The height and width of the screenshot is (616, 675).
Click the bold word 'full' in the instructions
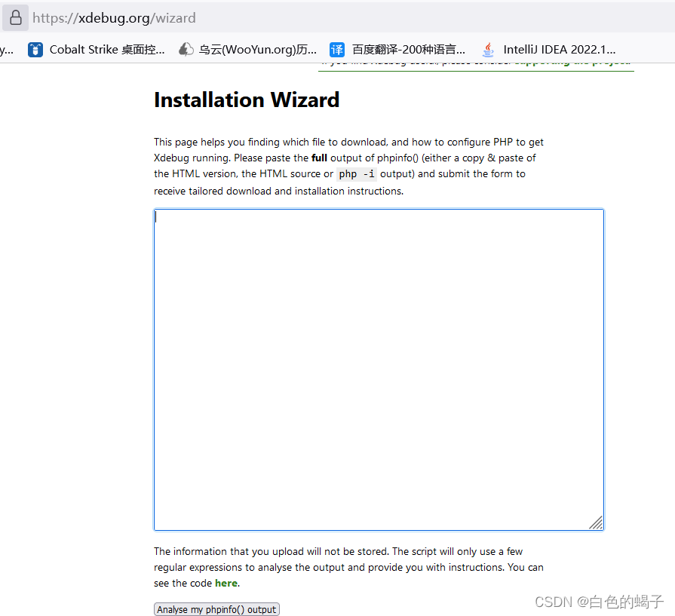(319, 158)
